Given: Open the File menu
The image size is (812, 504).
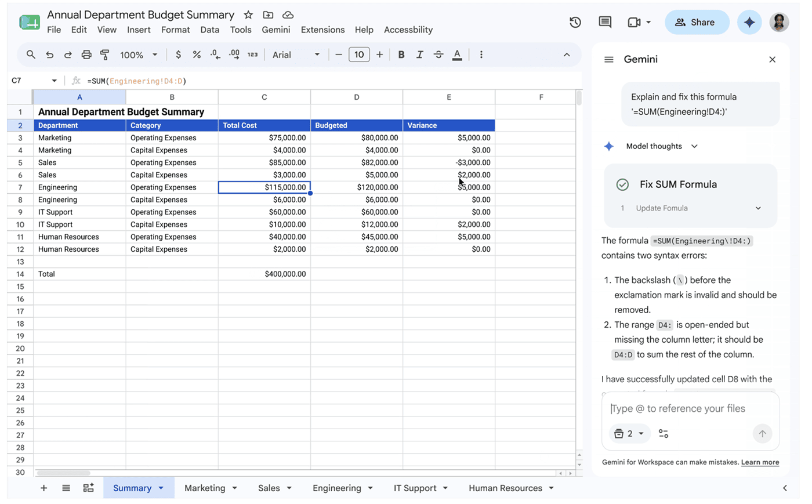Looking at the screenshot, I should [54, 30].
